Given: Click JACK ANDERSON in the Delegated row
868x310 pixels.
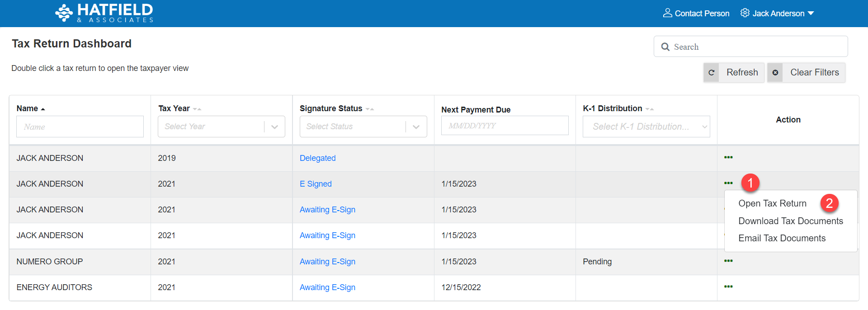Looking at the screenshot, I should point(50,158).
